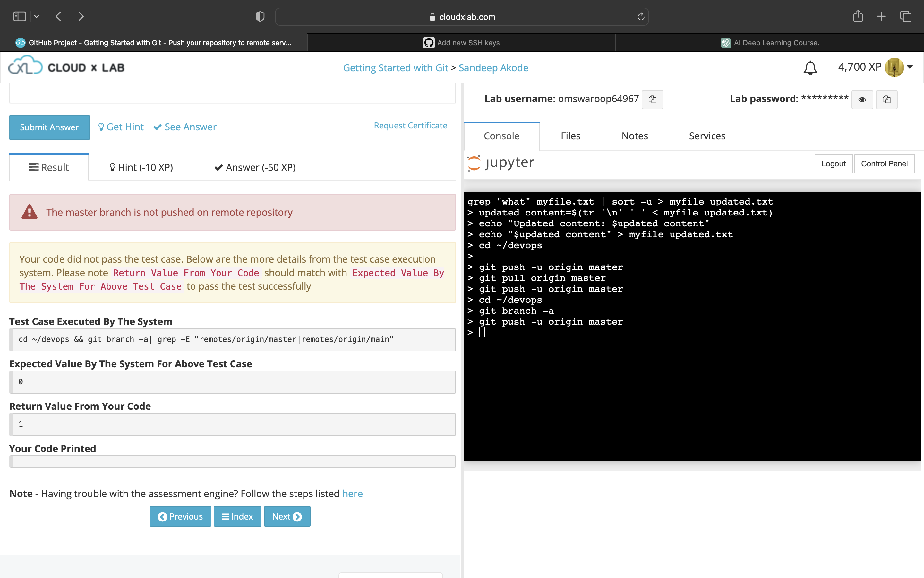924x578 pixels.
Task: Open the Services tab
Action: 707,136
